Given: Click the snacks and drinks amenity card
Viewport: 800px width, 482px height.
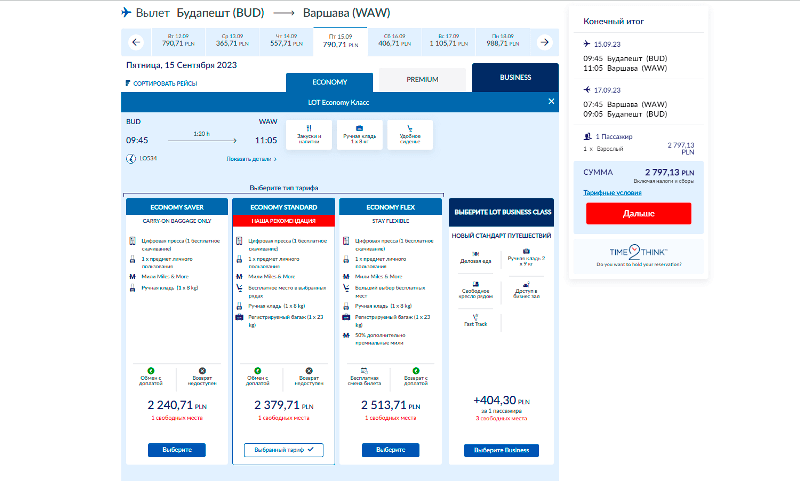Looking at the screenshot, I should 309,135.
